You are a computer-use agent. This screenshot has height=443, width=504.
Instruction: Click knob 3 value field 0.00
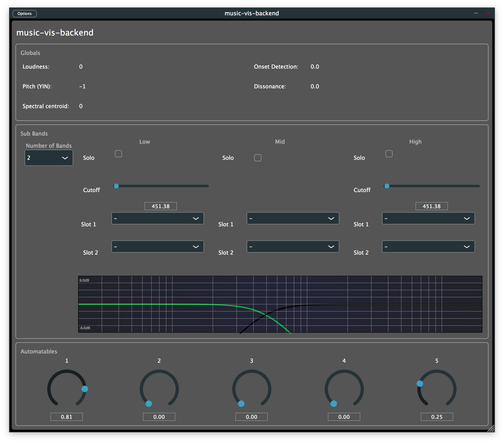tap(251, 417)
